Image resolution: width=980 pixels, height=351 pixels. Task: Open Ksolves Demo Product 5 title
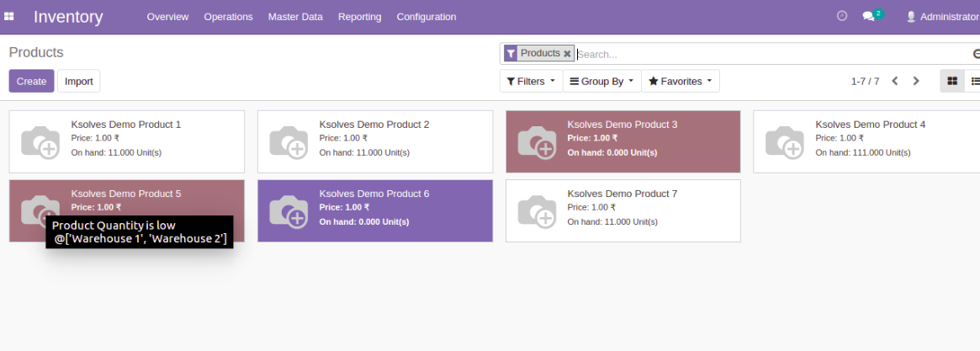point(125,194)
